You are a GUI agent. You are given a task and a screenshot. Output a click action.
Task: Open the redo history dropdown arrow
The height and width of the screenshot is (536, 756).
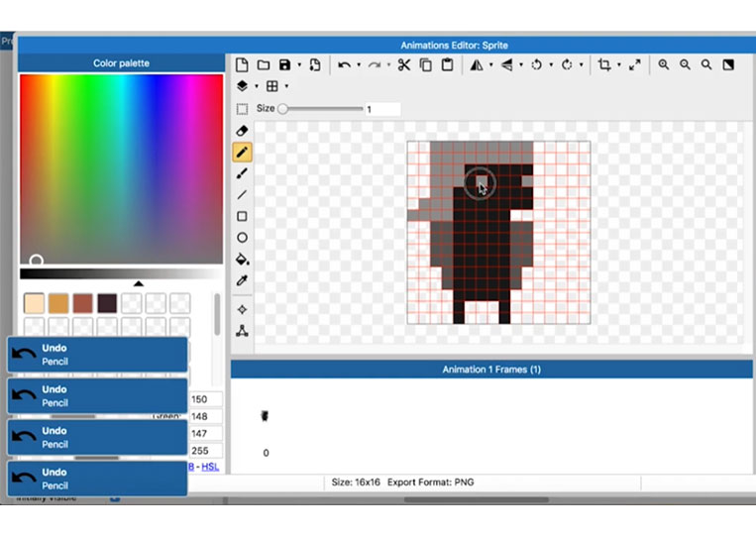[x=388, y=65]
